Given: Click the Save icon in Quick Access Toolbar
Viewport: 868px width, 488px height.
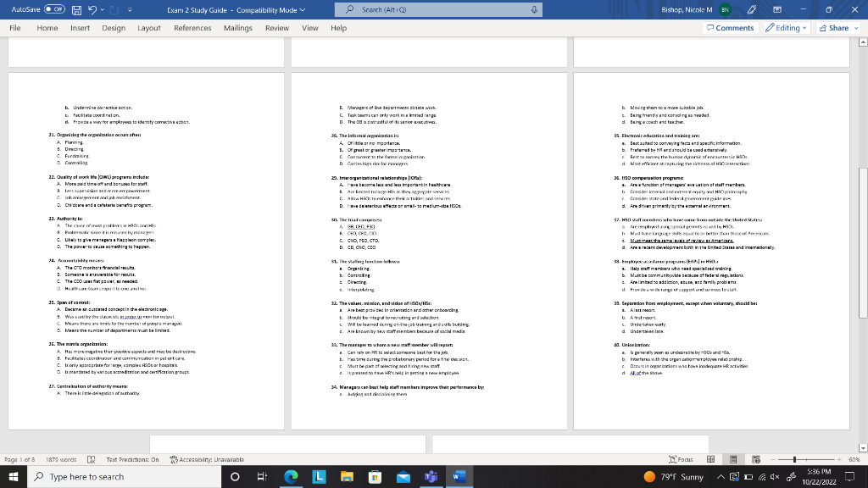Looking at the screenshot, I should tap(75, 8).
